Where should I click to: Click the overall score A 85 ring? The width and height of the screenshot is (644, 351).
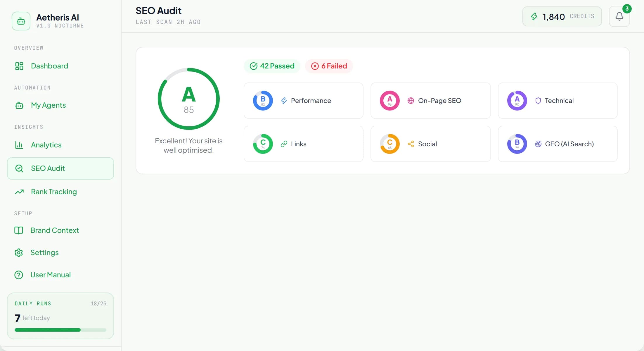point(189,99)
